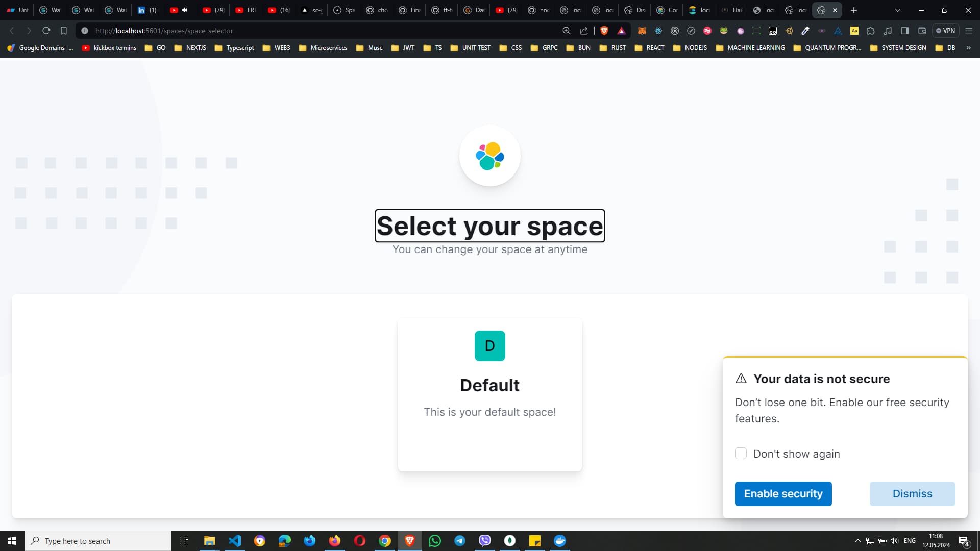Open the browser tab search dropdown
980x551 pixels.
click(x=897, y=10)
